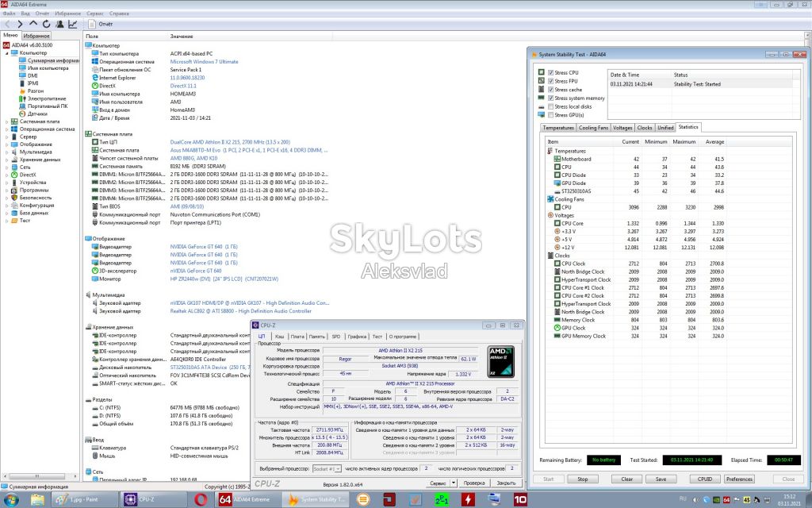Toggle Stress system memory checkbox
This screenshot has height=508, width=812.
(551, 98)
